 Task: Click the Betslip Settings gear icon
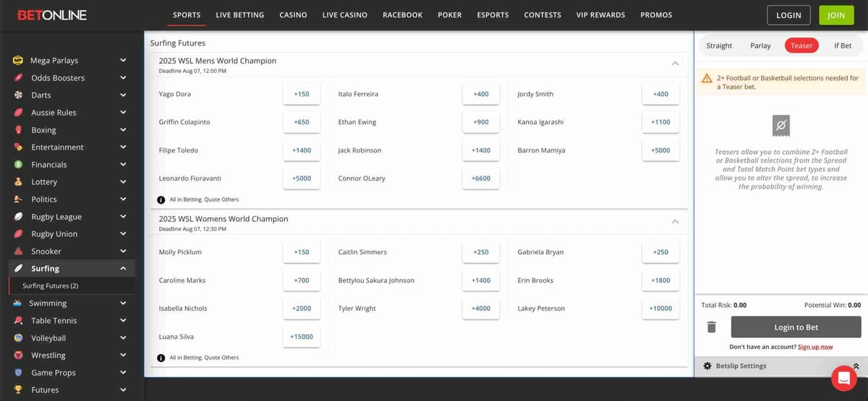tap(707, 366)
